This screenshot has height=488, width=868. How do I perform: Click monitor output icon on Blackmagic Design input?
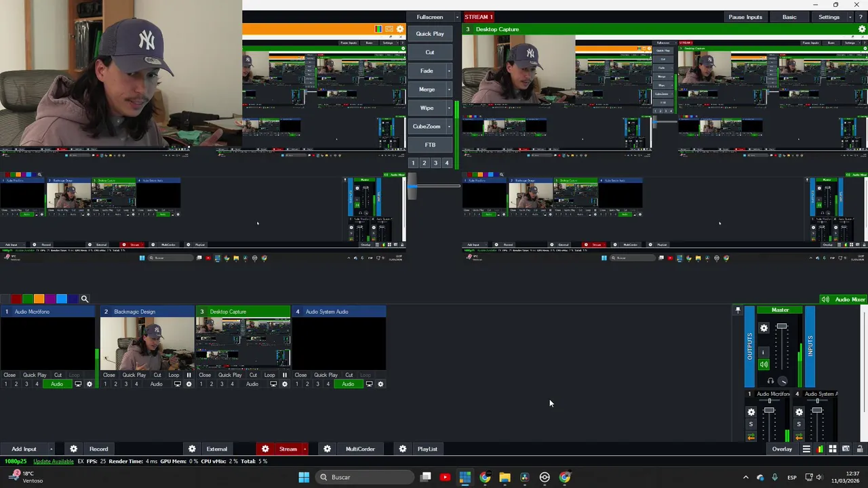(178, 384)
